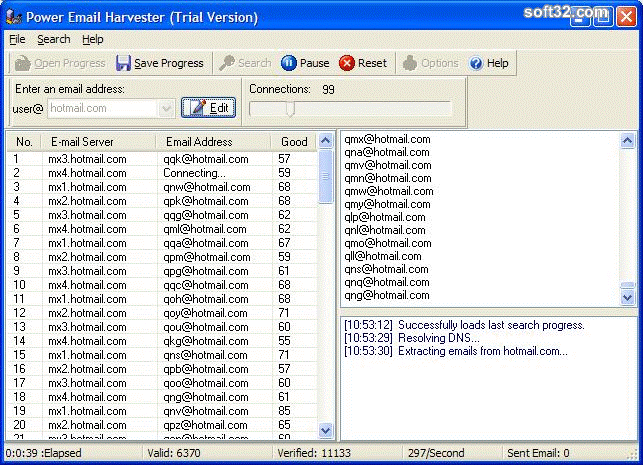This screenshot has height=465, width=643.
Task: Click qmn@hotmail.com in the harvested list
Action: coord(388,178)
